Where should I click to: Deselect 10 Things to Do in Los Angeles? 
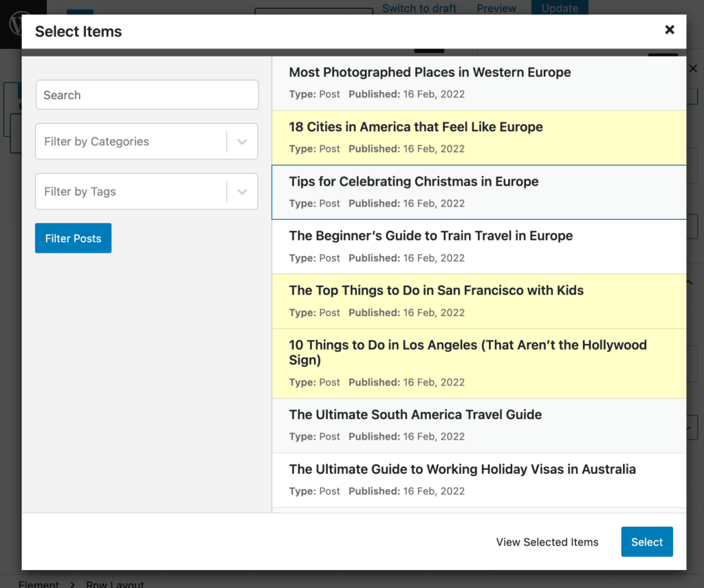(478, 363)
